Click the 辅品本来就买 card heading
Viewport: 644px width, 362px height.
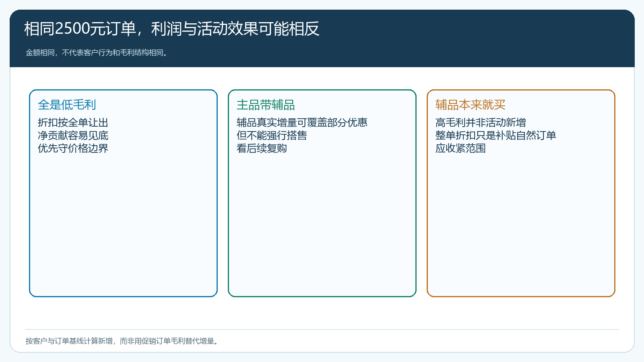(471, 105)
